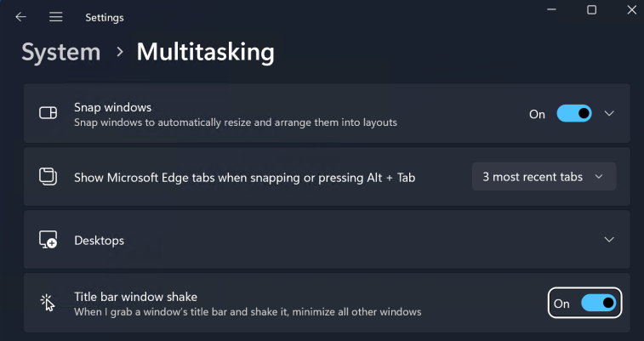Click the Desktops monitor icon
Screen dimensions: 644x341
(48, 241)
